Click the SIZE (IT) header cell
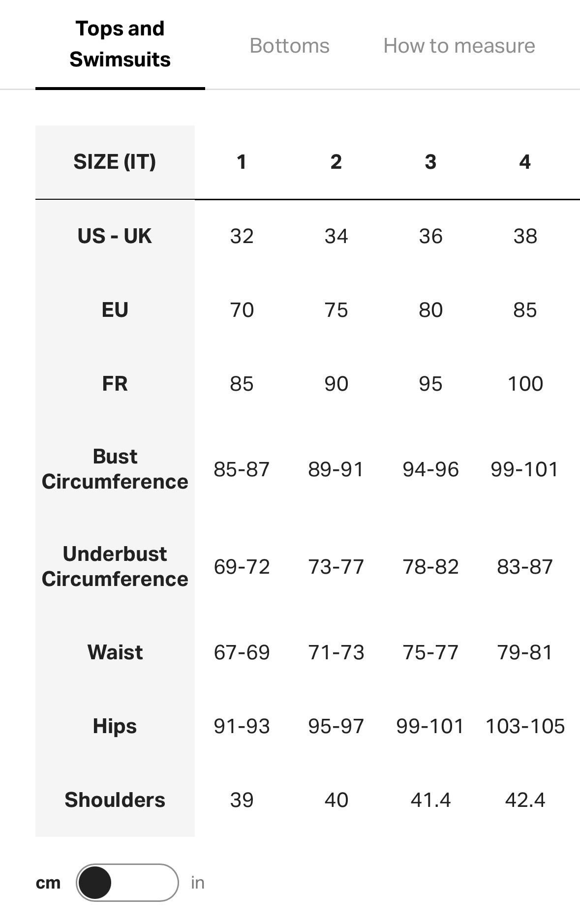Screen dimensions: 580x924 (115, 162)
